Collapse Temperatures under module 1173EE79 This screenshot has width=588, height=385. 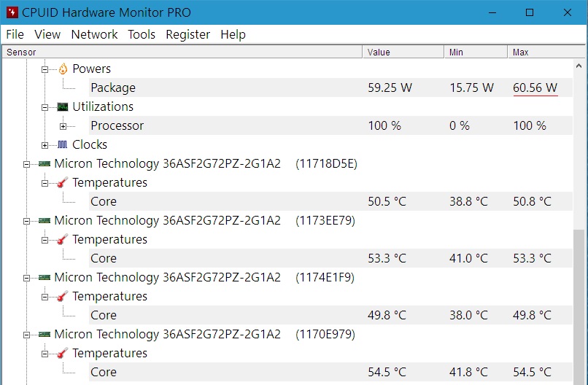click(x=45, y=239)
